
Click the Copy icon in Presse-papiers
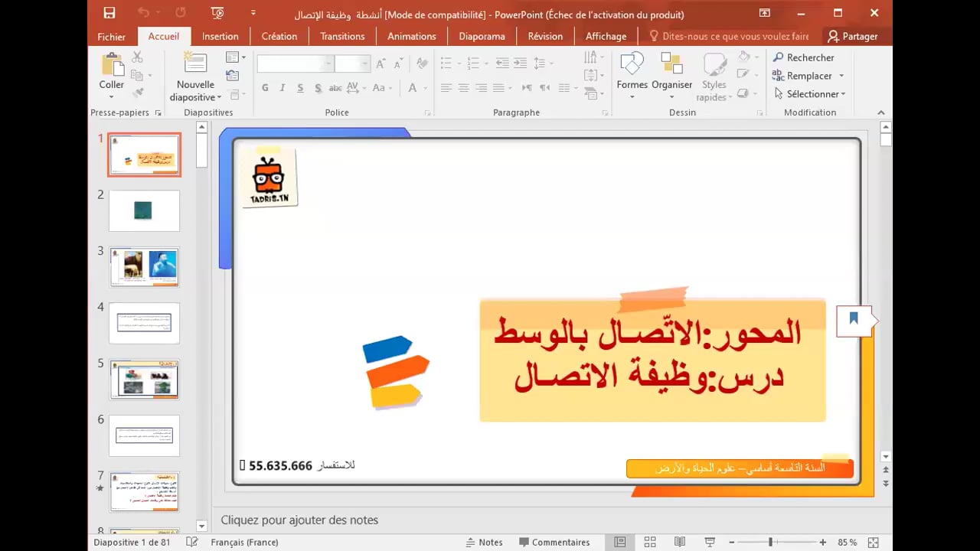pos(137,75)
